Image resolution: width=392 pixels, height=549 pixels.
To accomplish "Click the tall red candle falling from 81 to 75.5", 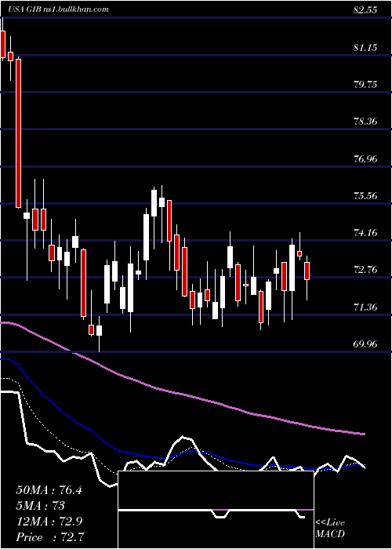I will pyautogui.click(x=18, y=133).
